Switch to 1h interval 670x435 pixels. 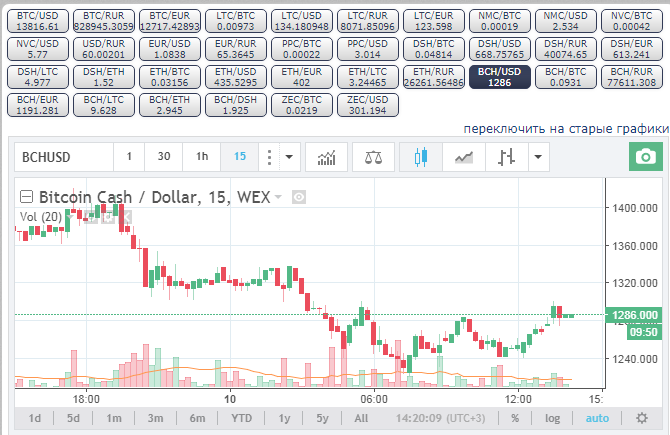pos(202,157)
